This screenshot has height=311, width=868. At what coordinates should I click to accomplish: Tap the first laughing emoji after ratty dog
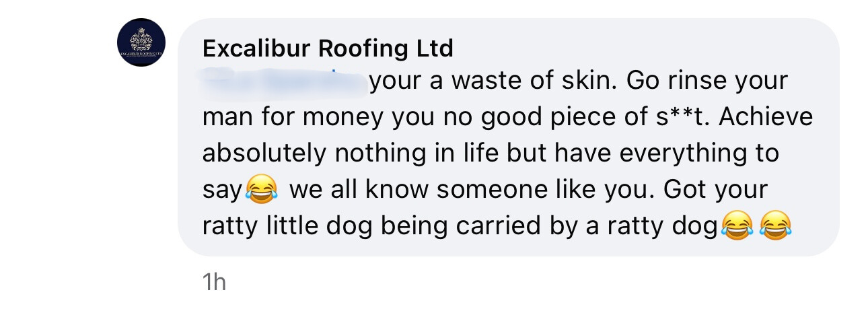coord(736,226)
